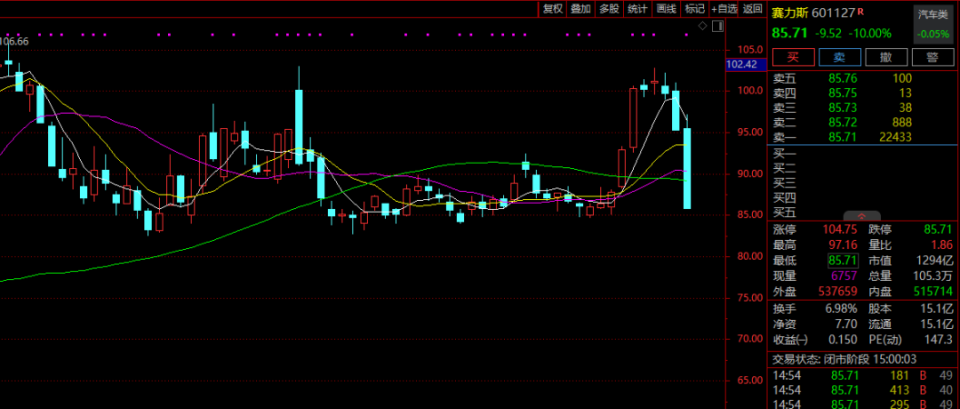This screenshot has width=960, height=409.
Task: Click the 买五 bid row label
Action: pos(785,213)
